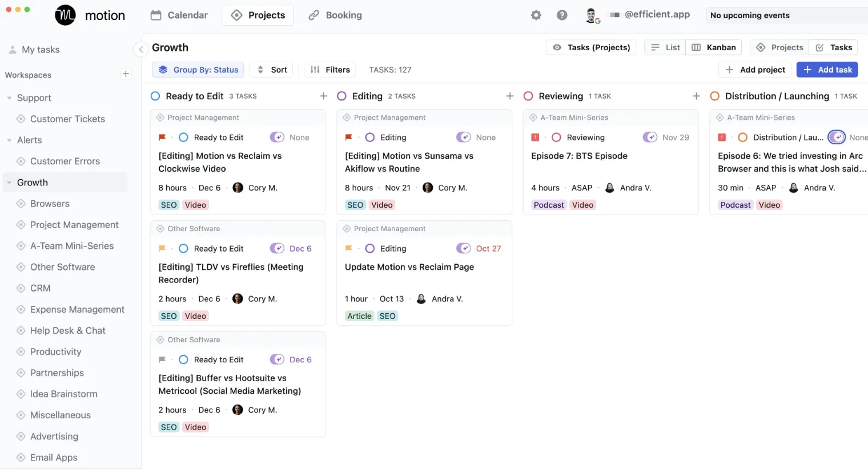The image size is (868, 469).
Task: Click the Add task button
Action: (x=827, y=70)
